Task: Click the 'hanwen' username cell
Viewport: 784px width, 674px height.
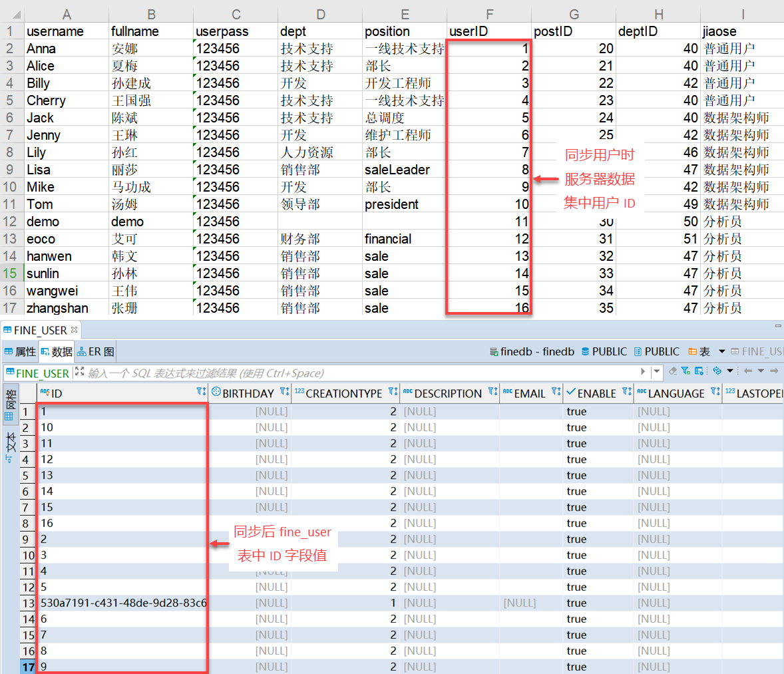Action: click(67, 256)
